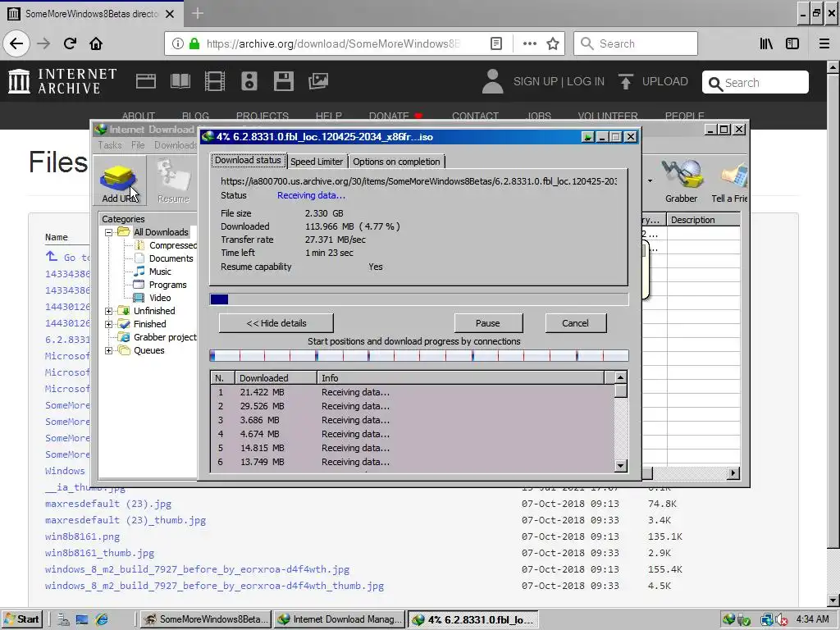Select the Video category
Image resolution: width=840 pixels, height=630 pixels.
pos(160,298)
